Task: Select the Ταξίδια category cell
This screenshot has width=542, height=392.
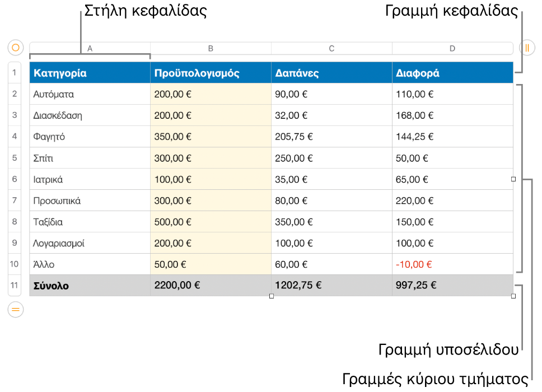Action: (90, 222)
